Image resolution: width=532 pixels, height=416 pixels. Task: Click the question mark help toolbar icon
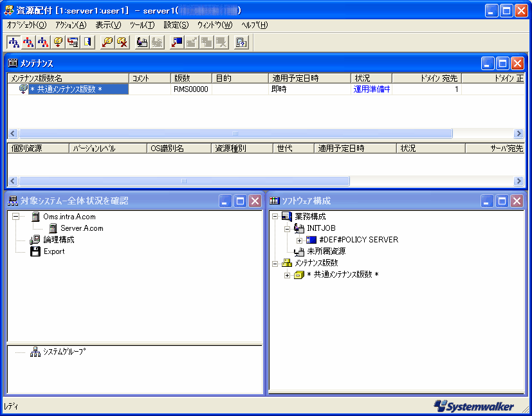pyautogui.click(x=241, y=42)
